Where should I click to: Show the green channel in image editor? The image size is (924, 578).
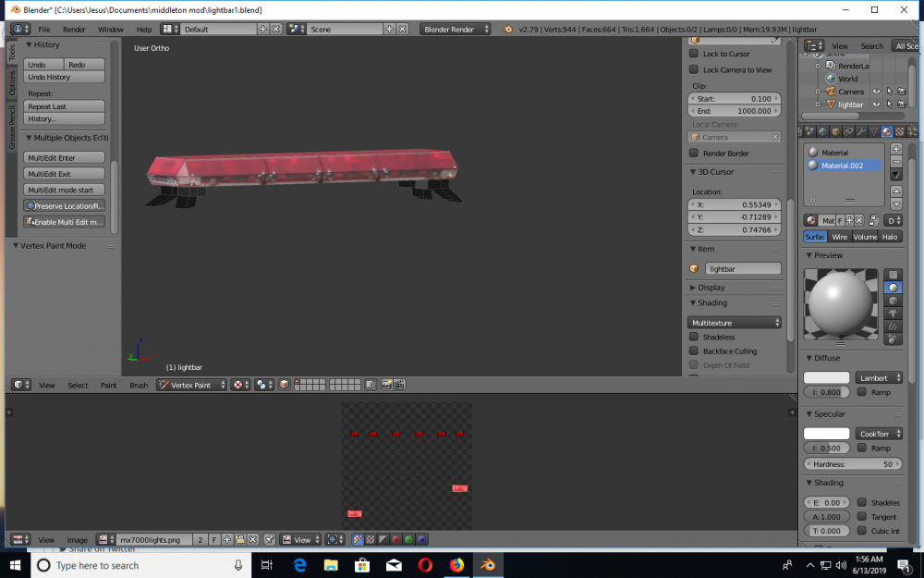coord(409,539)
